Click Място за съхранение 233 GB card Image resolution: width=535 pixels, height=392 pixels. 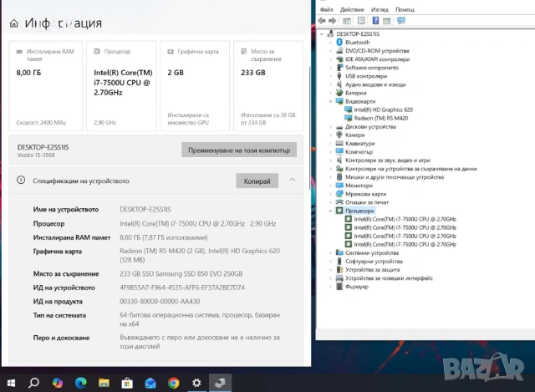click(x=268, y=86)
